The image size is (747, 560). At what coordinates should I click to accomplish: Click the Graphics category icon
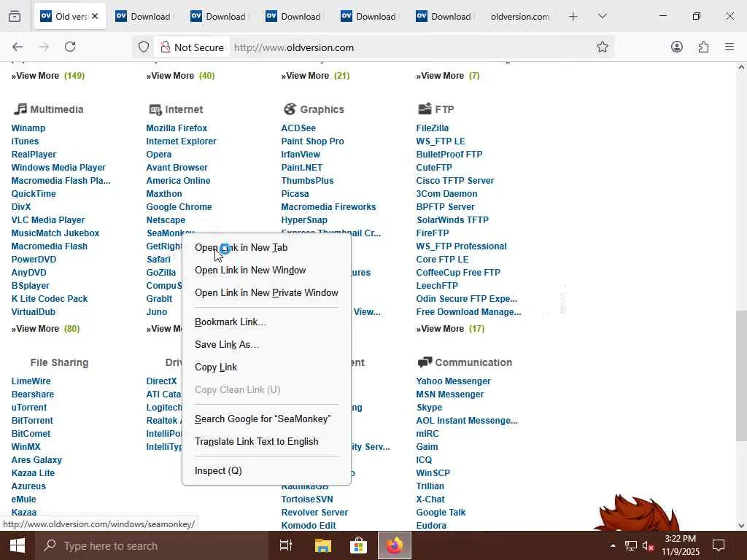(290, 109)
